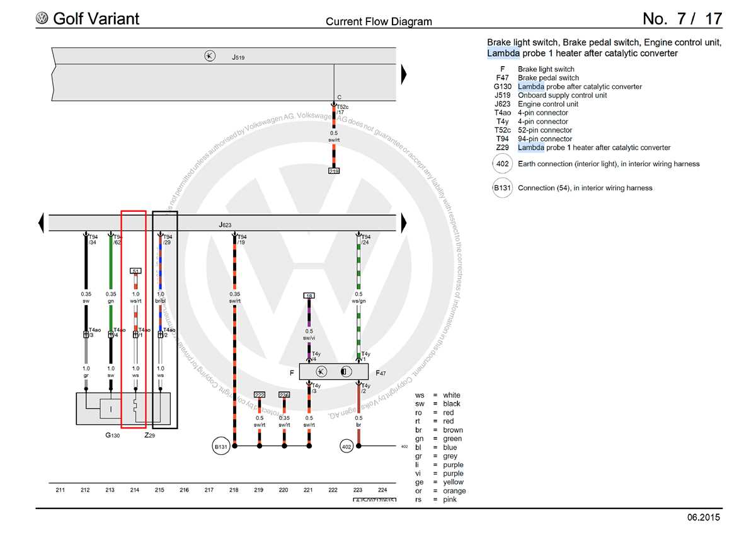The height and width of the screenshot is (535, 756).
Task: Click the 'Current Flow Diagram' heading
Action: [x=379, y=21]
